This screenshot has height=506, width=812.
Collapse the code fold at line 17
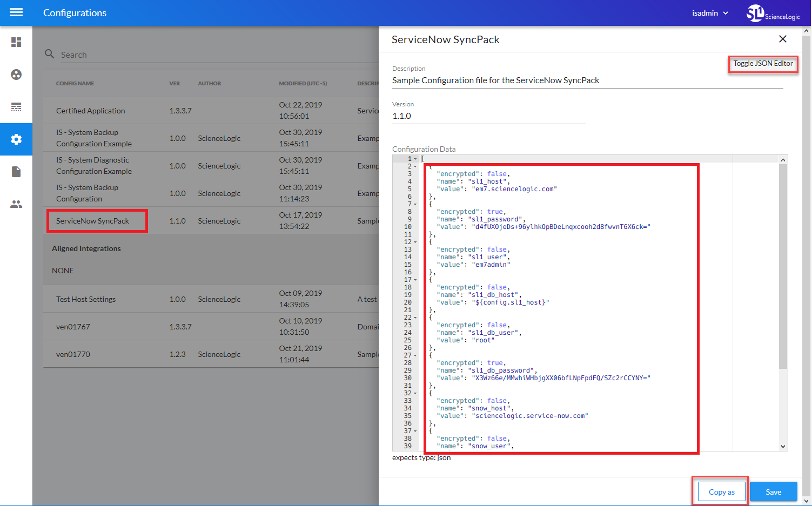pos(415,280)
